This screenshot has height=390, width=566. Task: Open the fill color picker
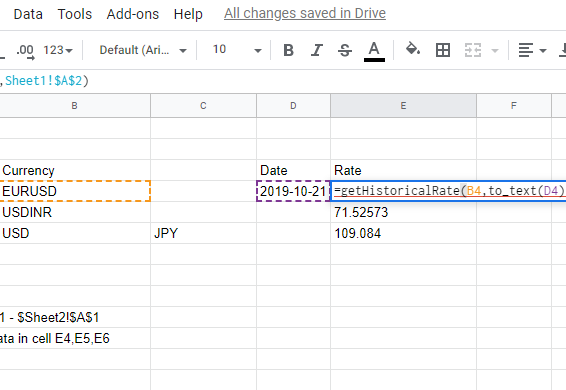click(x=413, y=49)
